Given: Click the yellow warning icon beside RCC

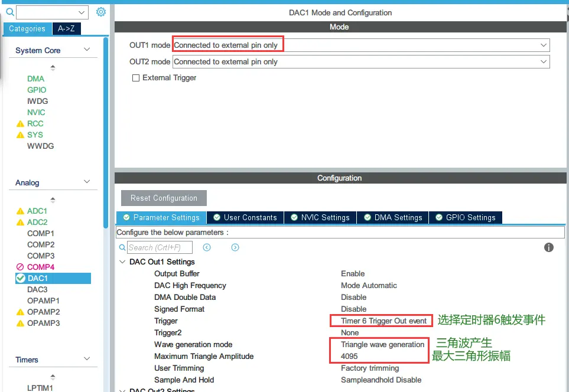Looking at the screenshot, I should [20, 124].
